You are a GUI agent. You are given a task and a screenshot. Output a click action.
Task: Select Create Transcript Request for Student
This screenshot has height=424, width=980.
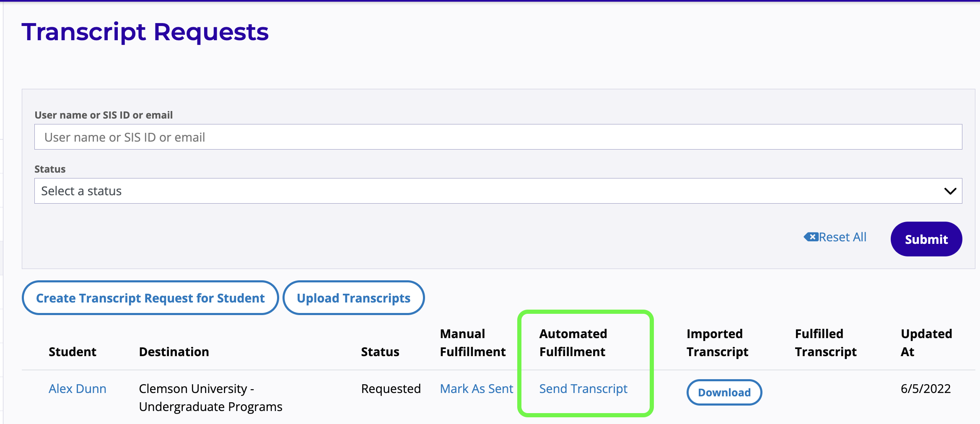[150, 298]
